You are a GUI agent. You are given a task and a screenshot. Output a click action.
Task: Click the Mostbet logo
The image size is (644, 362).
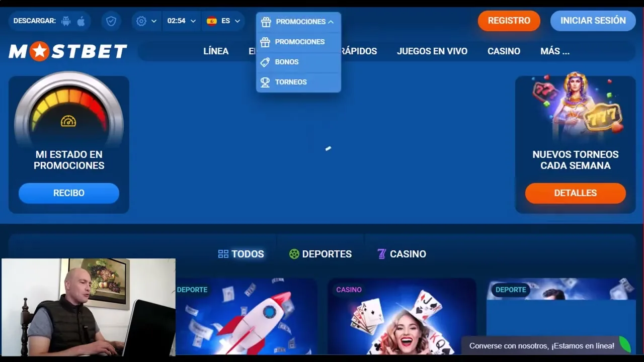[68, 51]
